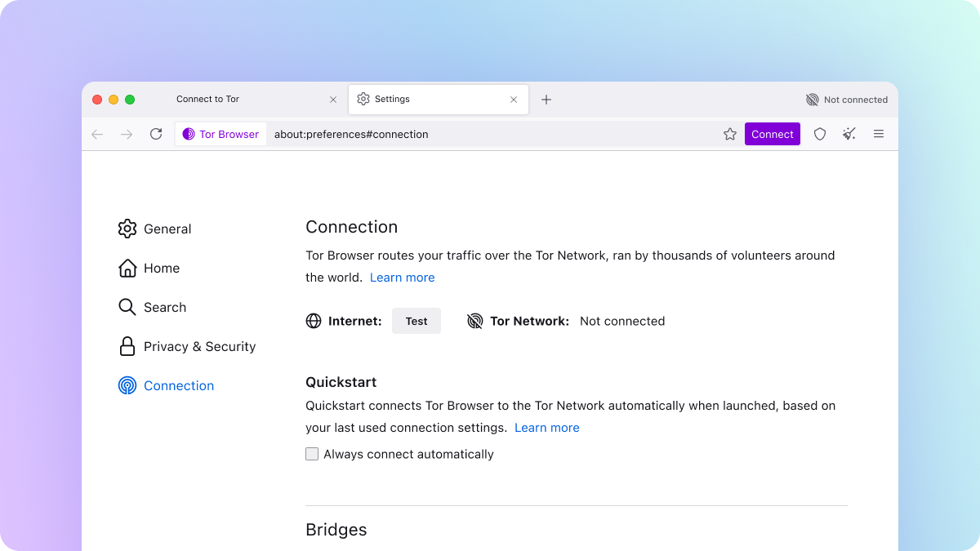Select the Settings tab
This screenshot has height=551, width=980.
point(425,100)
